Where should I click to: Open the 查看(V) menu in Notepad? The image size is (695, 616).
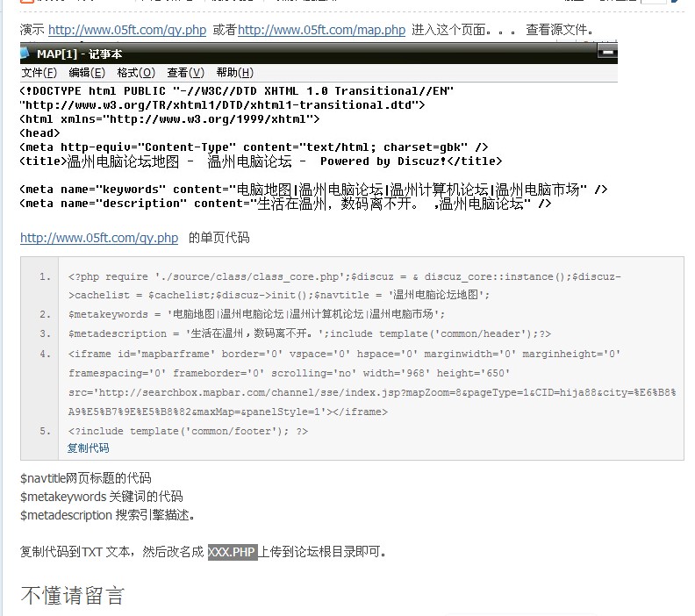(186, 72)
